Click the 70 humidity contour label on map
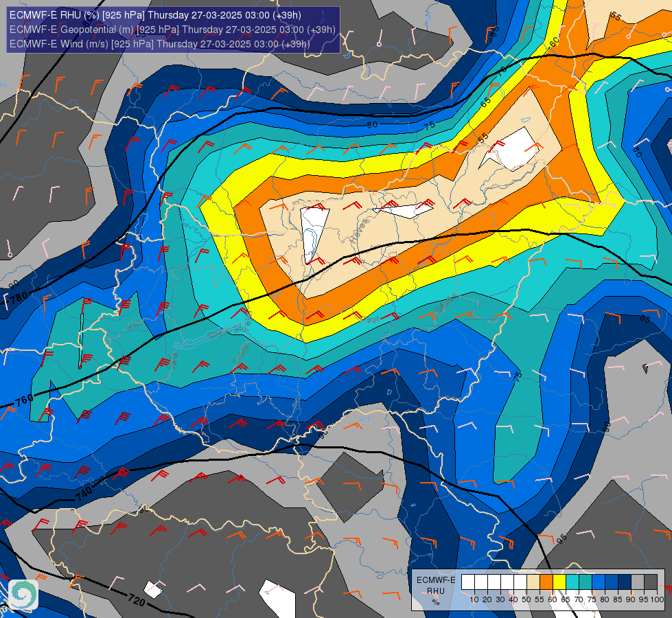The width and height of the screenshot is (672, 618). [502, 70]
